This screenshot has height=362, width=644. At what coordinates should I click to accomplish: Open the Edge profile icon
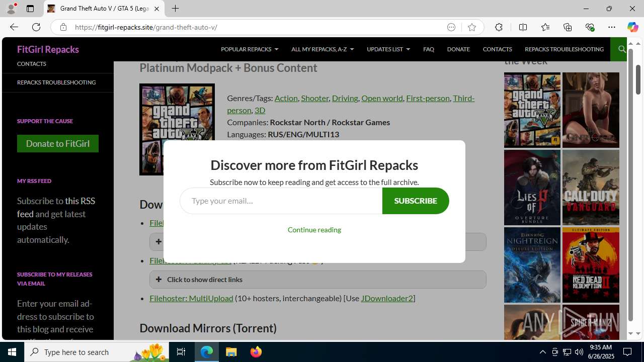point(11,9)
